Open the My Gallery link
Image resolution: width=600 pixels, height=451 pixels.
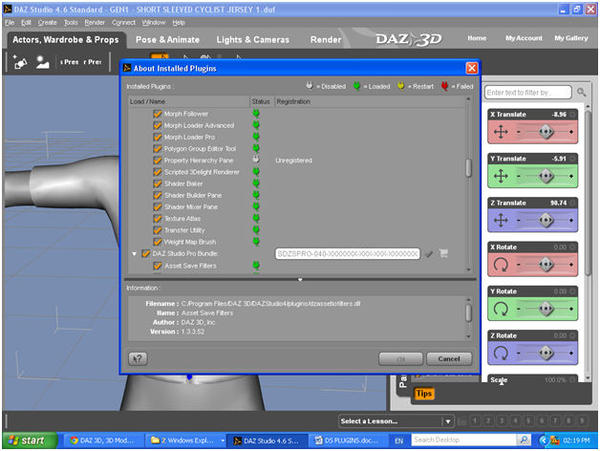571,38
